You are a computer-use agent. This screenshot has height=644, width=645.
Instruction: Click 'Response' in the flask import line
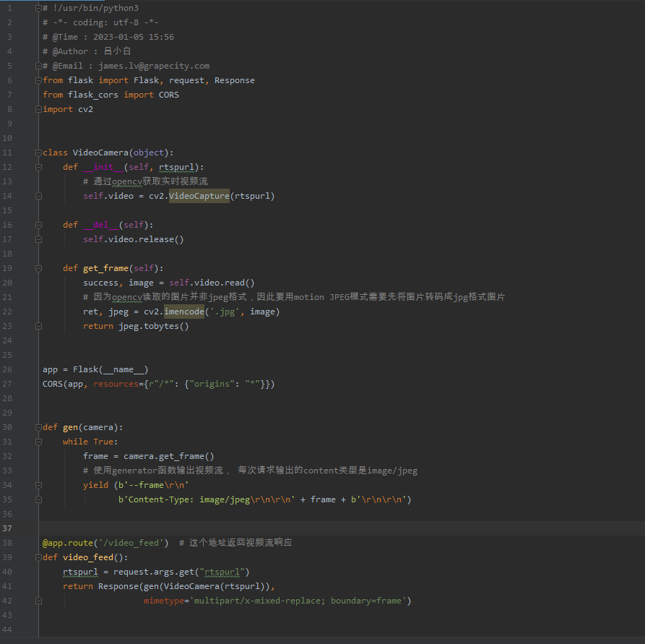pyautogui.click(x=235, y=80)
